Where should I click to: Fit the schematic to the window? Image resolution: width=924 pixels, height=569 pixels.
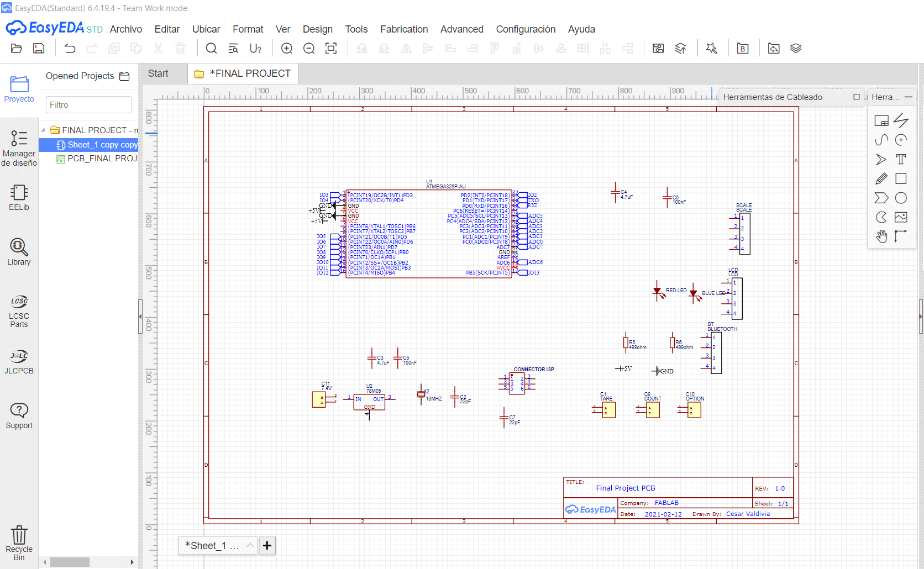(x=331, y=49)
